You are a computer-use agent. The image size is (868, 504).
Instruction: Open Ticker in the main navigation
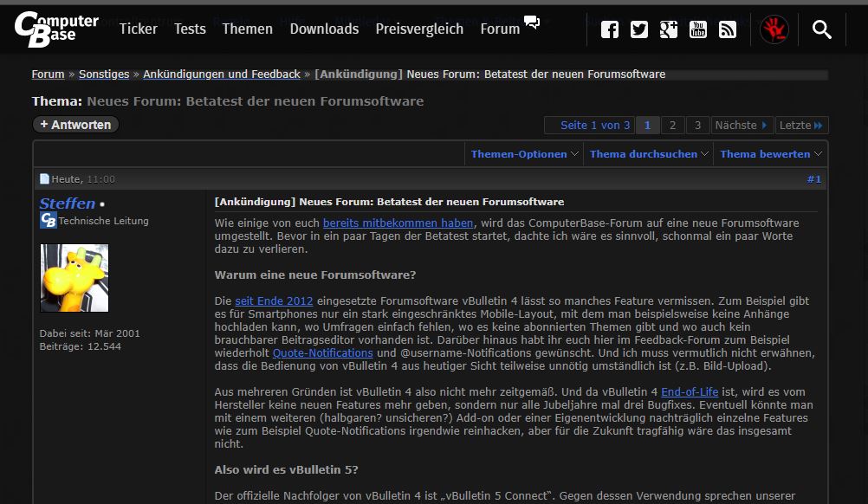click(139, 29)
